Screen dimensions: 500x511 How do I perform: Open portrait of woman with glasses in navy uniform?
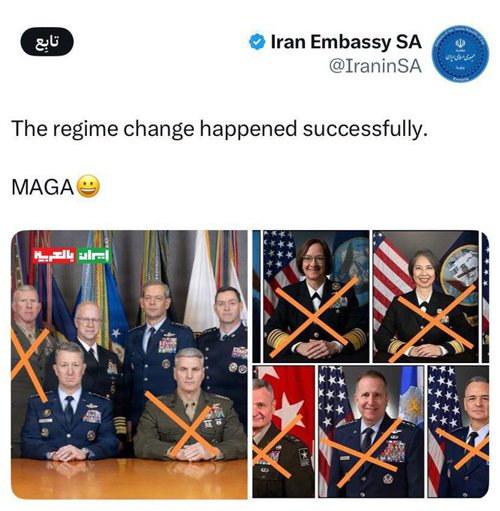coord(316,296)
